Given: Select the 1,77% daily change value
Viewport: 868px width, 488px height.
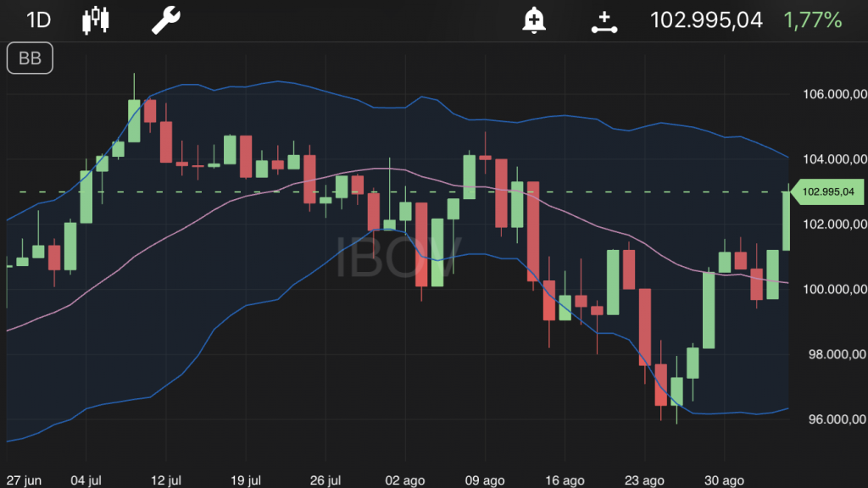Looking at the screenshot, I should coord(813,20).
